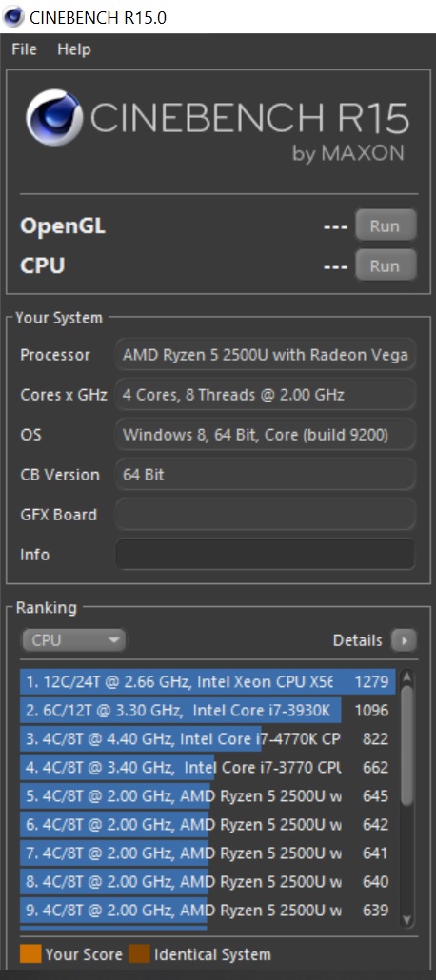
Task: Select the Ryzen 5 2500U entry scoring 645
Action: coord(208,795)
